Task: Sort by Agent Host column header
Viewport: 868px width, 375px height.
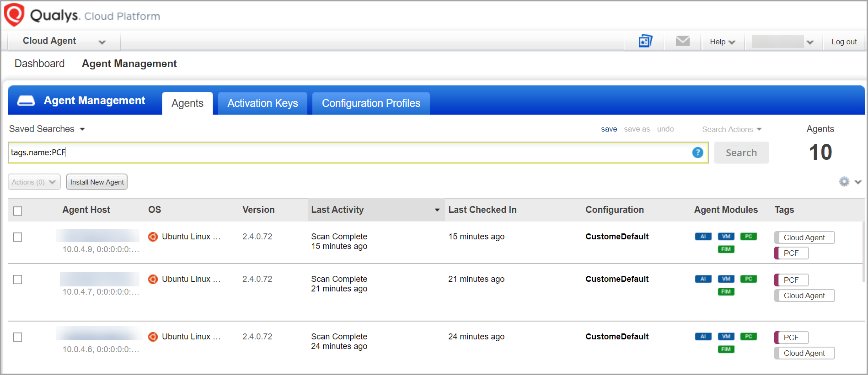Action: [x=86, y=210]
